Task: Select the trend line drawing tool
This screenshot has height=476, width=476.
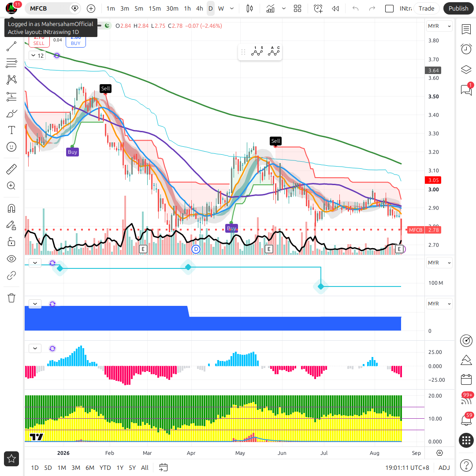Action: point(11,46)
